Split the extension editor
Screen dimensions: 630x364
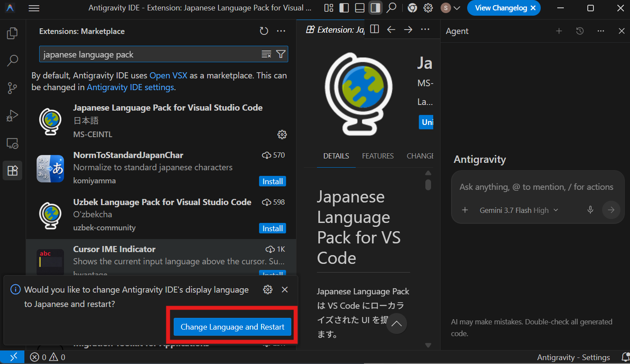pos(374,29)
